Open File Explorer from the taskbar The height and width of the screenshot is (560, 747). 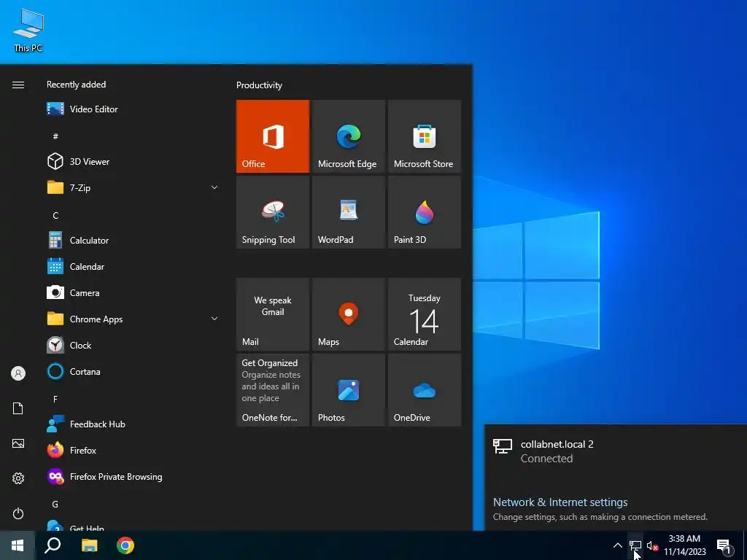pos(89,545)
